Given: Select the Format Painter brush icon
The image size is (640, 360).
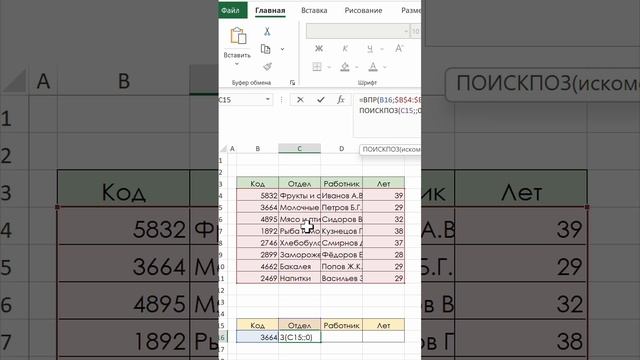Looking at the screenshot, I should click(x=267, y=66).
